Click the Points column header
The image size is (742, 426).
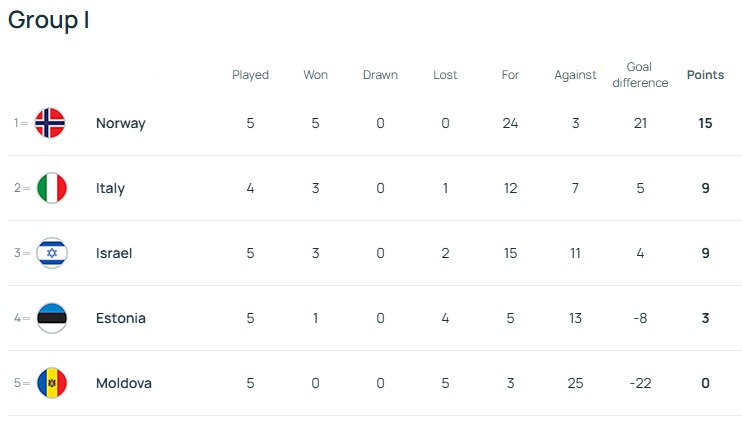(x=705, y=75)
